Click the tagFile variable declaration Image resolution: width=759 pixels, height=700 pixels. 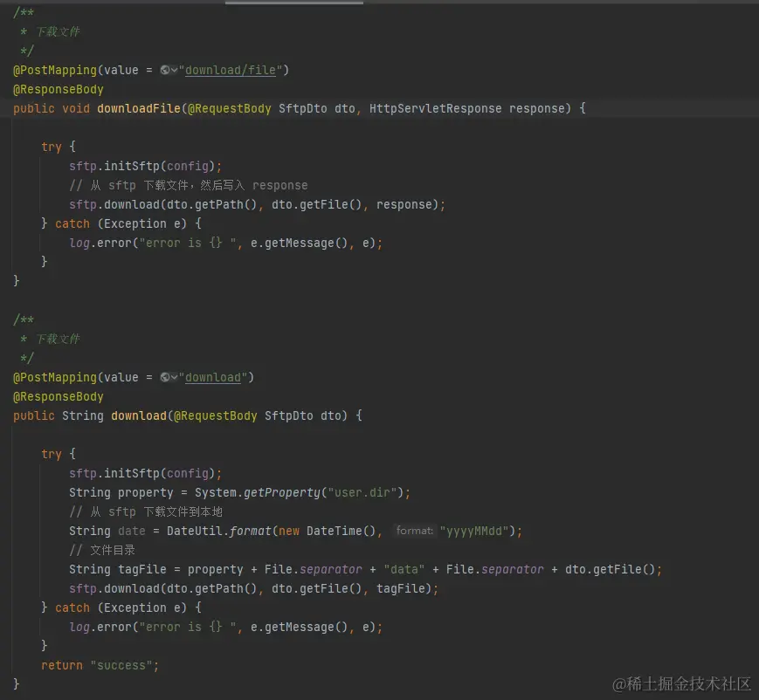pos(142,569)
